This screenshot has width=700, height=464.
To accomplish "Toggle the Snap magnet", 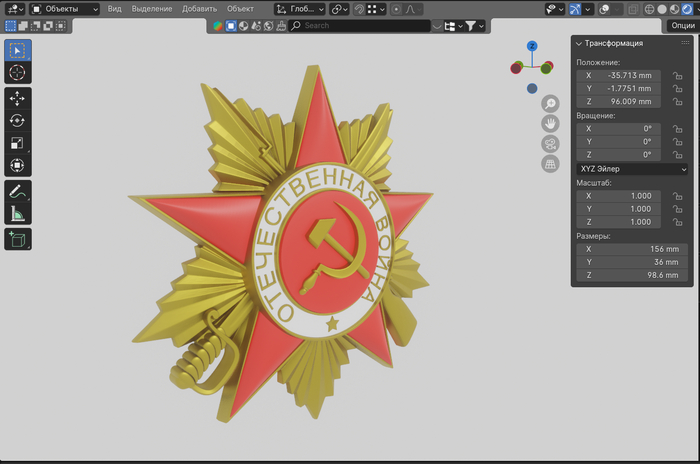I will pos(359,9).
